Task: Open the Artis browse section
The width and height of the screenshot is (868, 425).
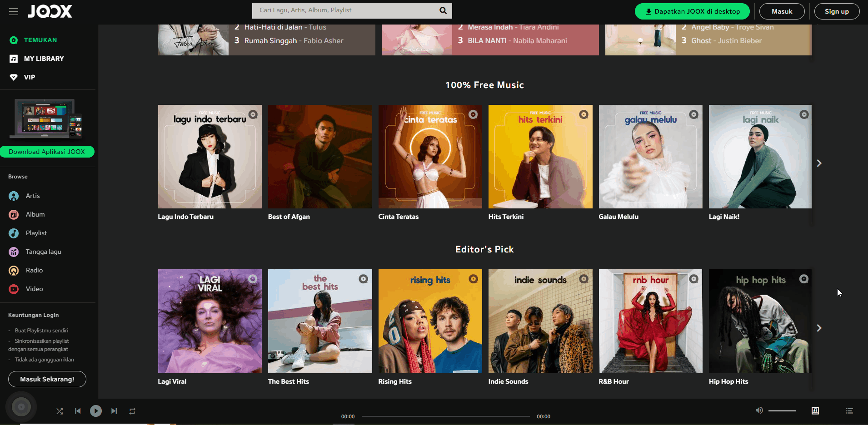Action: point(31,196)
